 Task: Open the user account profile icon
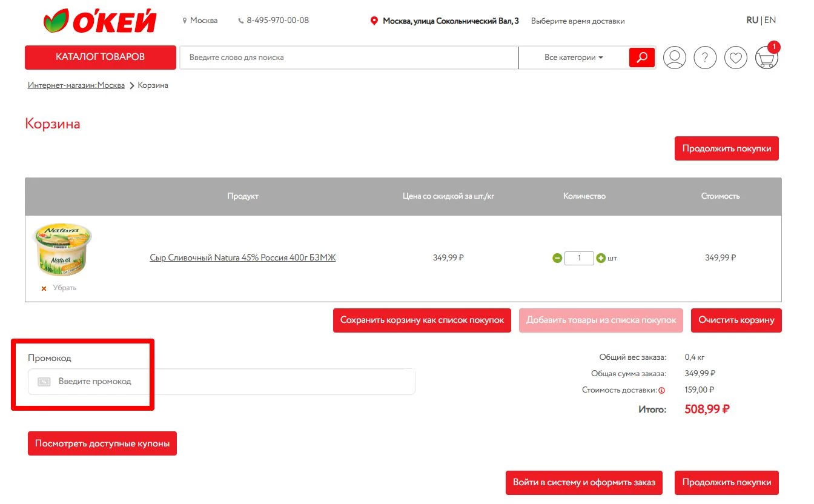point(674,58)
